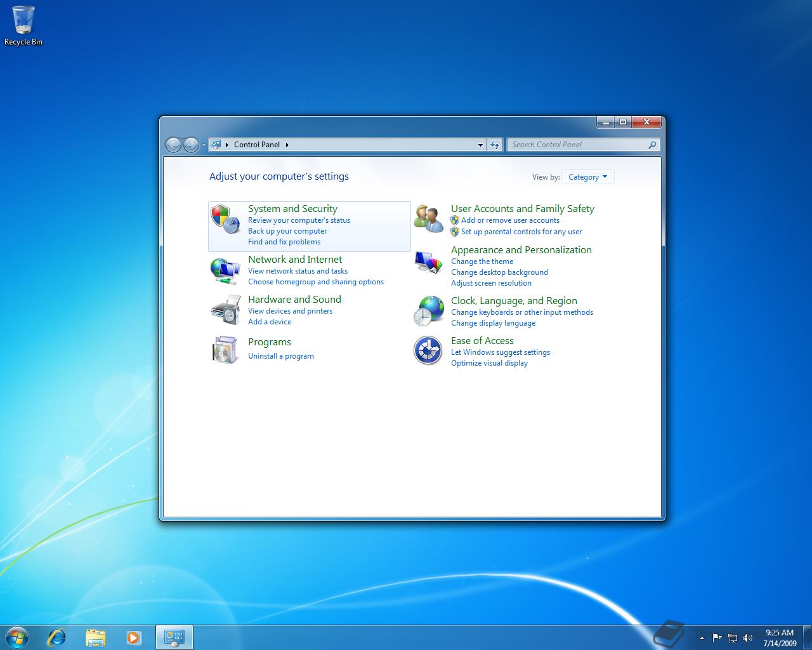The width and height of the screenshot is (812, 650).
Task: Open the Network and Internet globe icon
Action: pos(225,271)
